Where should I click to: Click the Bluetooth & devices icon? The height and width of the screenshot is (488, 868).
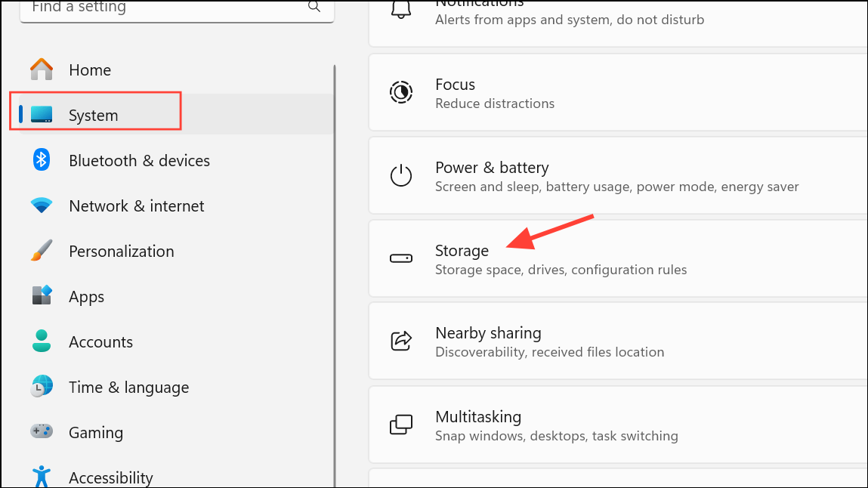pyautogui.click(x=41, y=160)
